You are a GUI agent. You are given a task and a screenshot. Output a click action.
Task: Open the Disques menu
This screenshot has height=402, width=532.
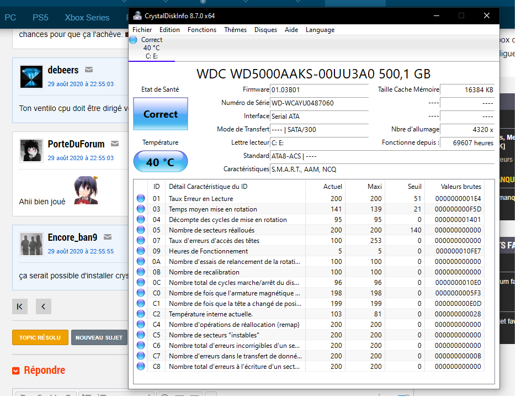tap(265, 30)
